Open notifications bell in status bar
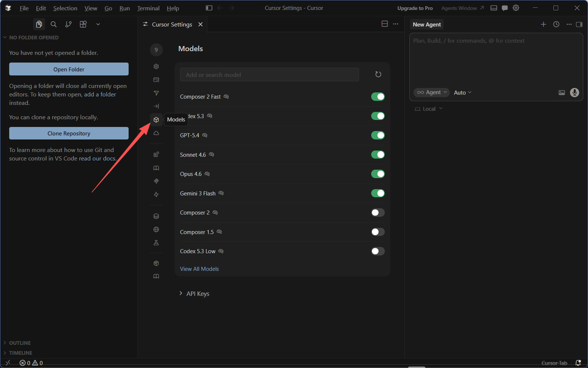The width and height of the screenshot is (588, 368). 578,363
